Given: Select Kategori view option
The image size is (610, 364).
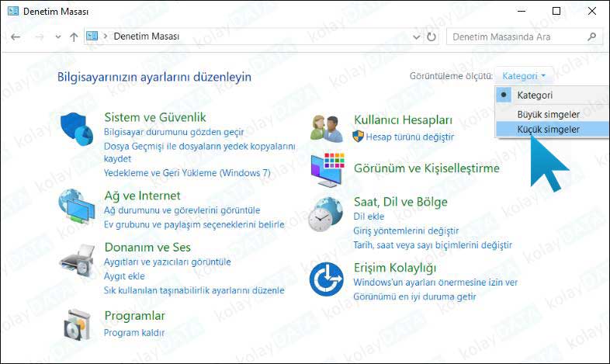Looking at the screenshot, I should 552,95.
